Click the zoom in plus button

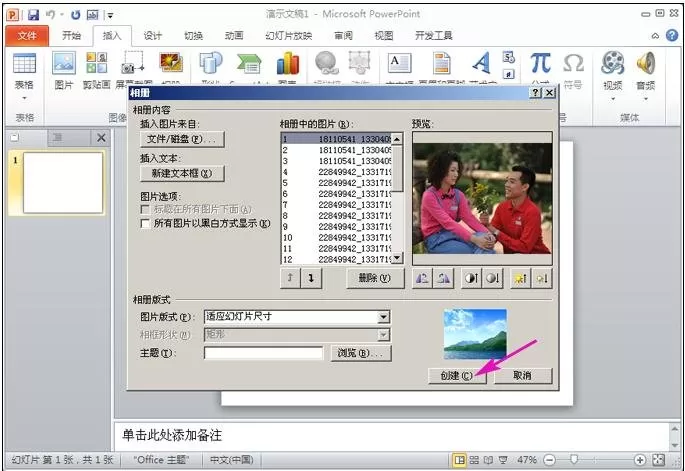tap(640, 460)
